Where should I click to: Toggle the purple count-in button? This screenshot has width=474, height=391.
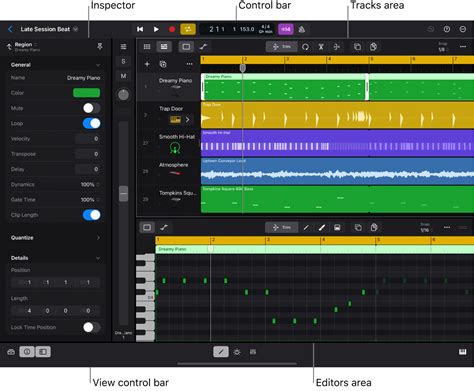(x=286, y=29)
